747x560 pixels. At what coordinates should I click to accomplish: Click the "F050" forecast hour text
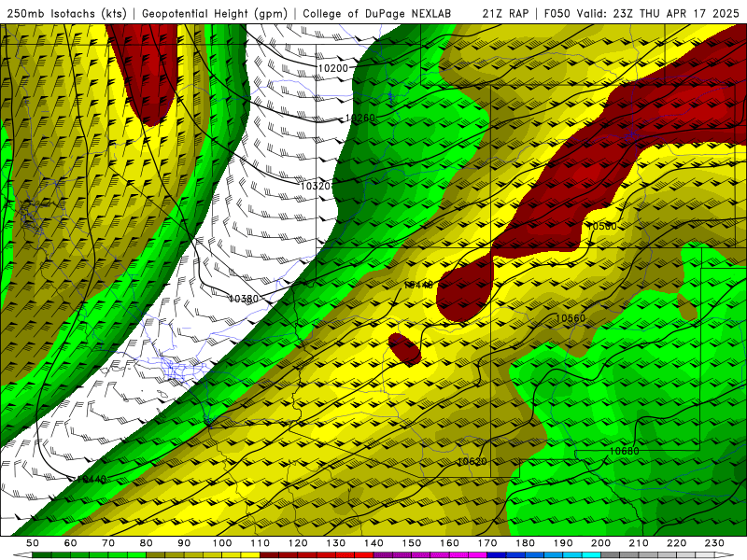[x=557, y=13]
